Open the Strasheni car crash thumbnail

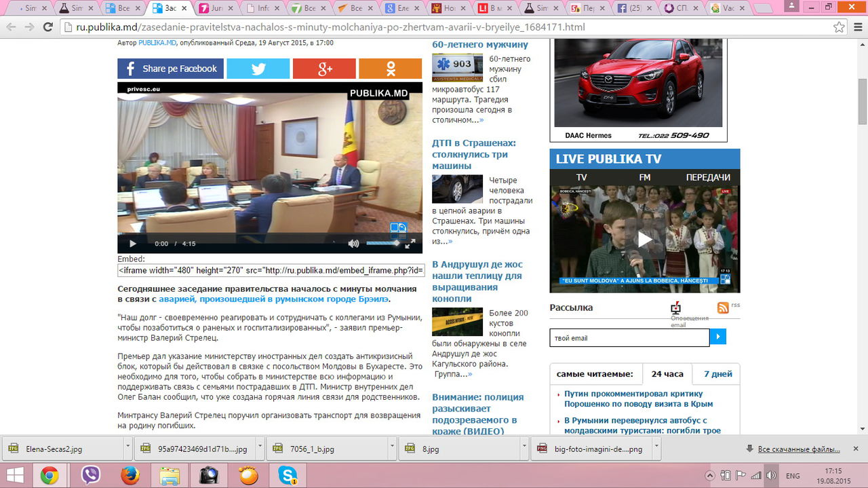(x=457, y=189)
